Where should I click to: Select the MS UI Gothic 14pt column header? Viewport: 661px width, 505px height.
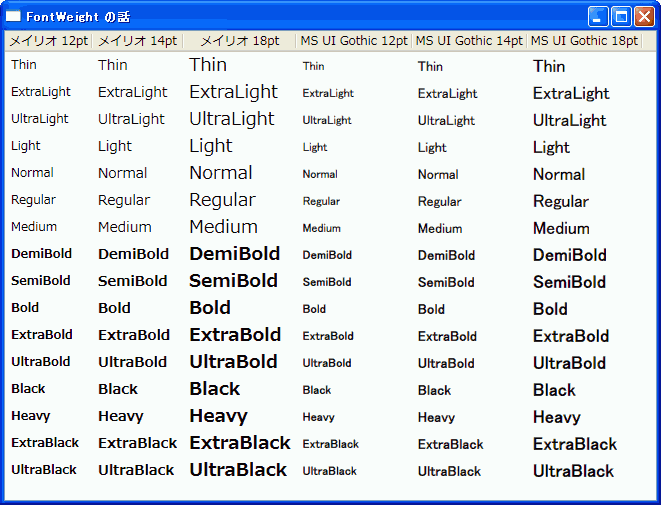pos(469,41)
